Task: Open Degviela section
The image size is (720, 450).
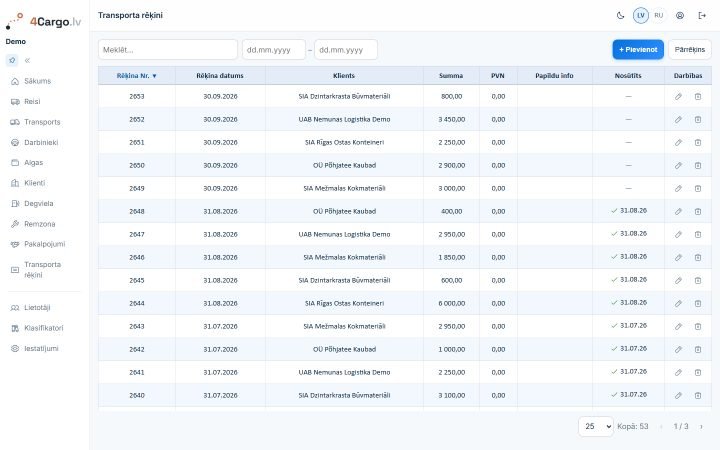Action: coord(44,203)
